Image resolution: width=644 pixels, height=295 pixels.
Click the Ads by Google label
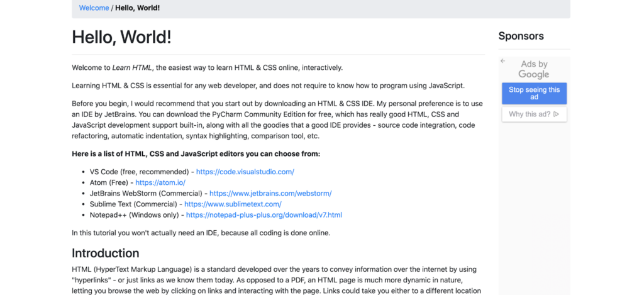(534, 69)
